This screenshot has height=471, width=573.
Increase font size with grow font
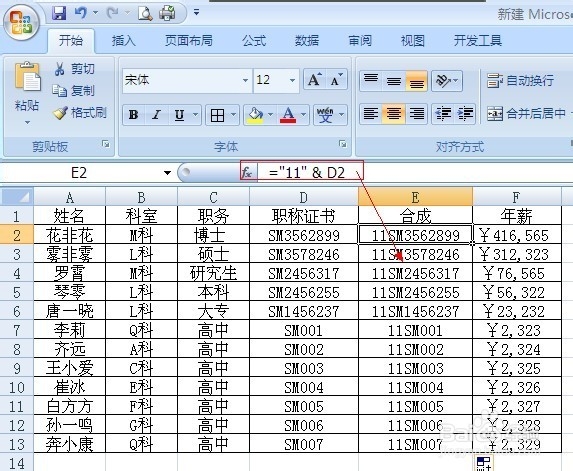point(314,79)
